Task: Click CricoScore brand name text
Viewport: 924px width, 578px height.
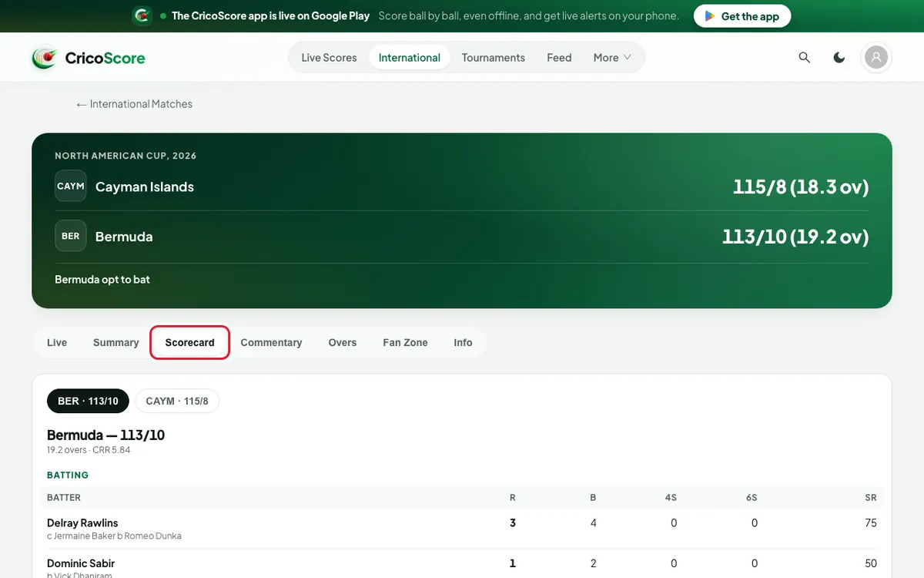Action: point(105,58)
